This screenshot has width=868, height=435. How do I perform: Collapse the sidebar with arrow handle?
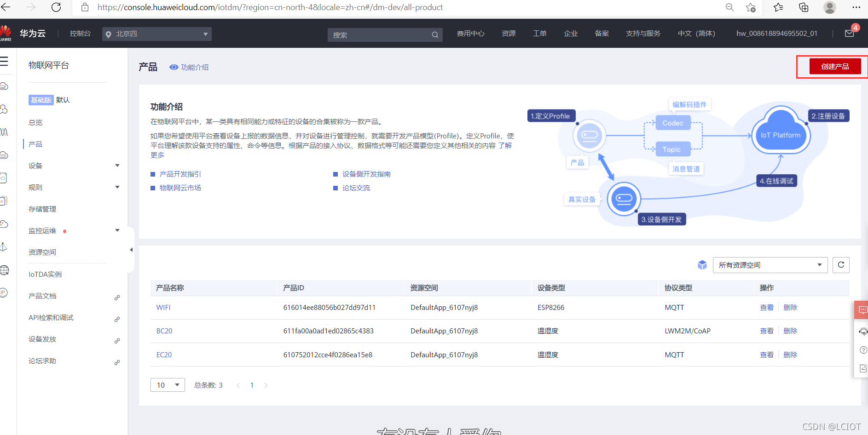click(x=131, y=250)
